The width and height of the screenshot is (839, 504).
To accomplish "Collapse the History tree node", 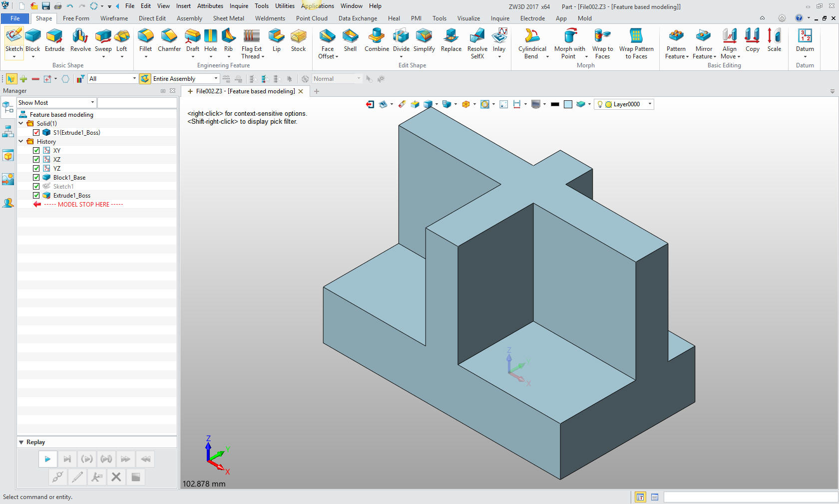I will [x=21, y=142].
